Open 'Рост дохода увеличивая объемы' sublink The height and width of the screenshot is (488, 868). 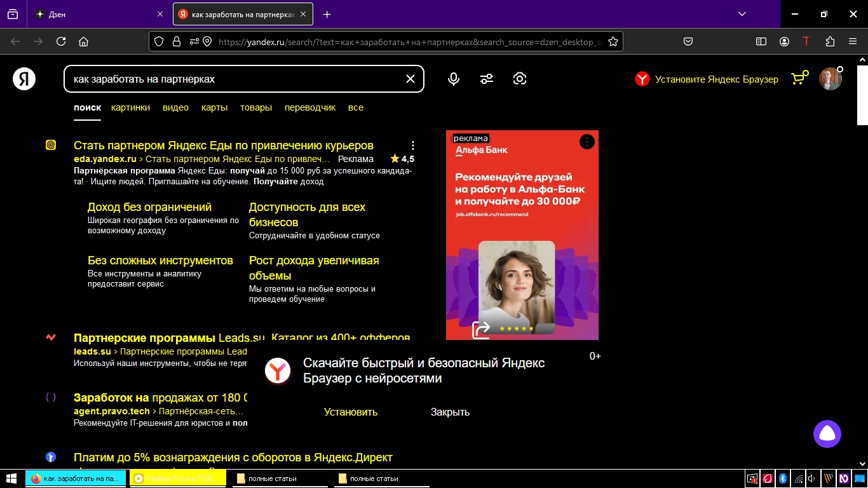point(314,268)
